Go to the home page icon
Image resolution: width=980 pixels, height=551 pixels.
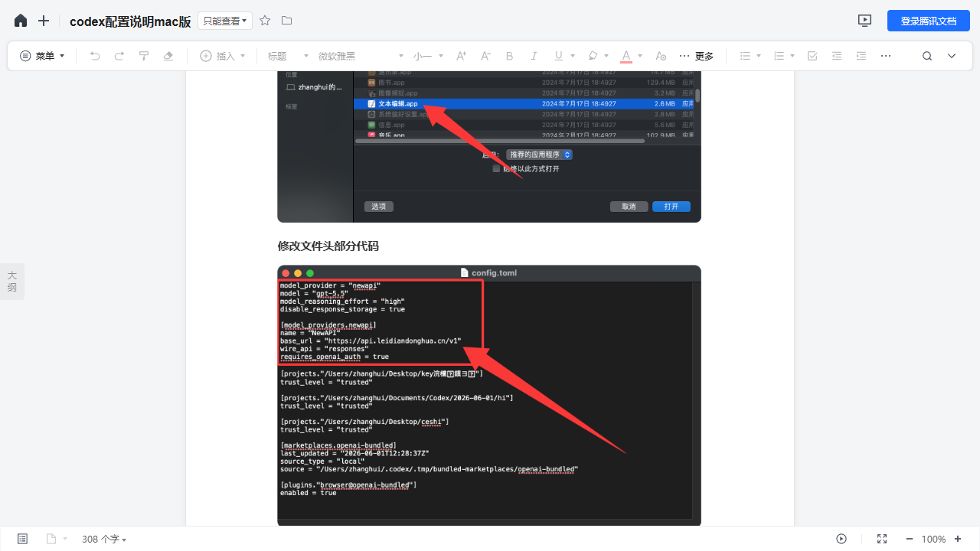(21, 21)
